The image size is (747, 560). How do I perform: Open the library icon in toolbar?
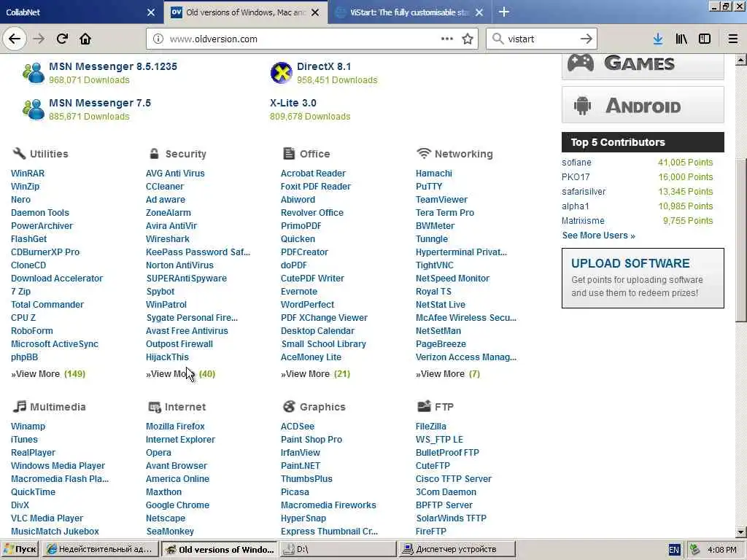681,39
